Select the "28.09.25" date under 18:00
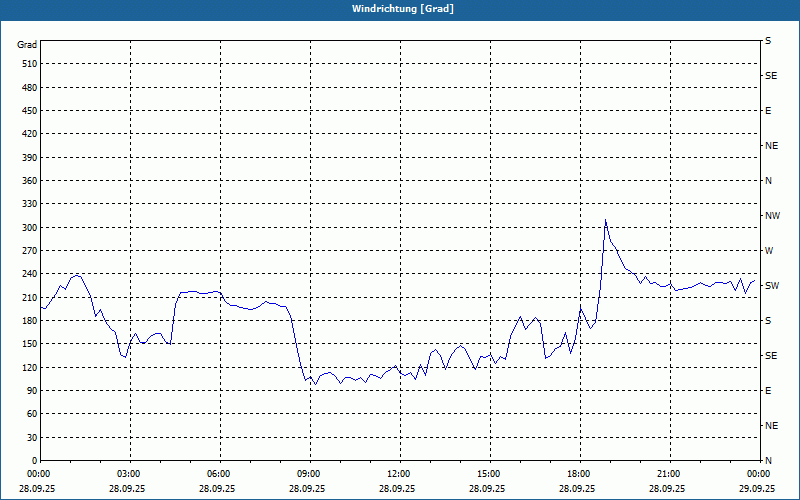The height and width of the screenshot is (500, 800). (x=577, y=488)
